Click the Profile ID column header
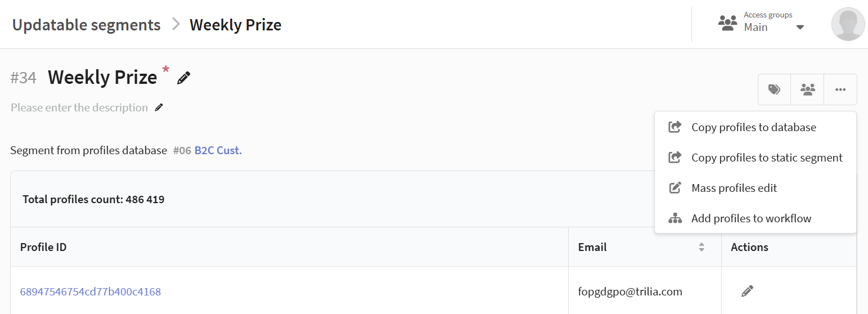The image size is (868, 314). pyautogui.click(x=43, y=247)
